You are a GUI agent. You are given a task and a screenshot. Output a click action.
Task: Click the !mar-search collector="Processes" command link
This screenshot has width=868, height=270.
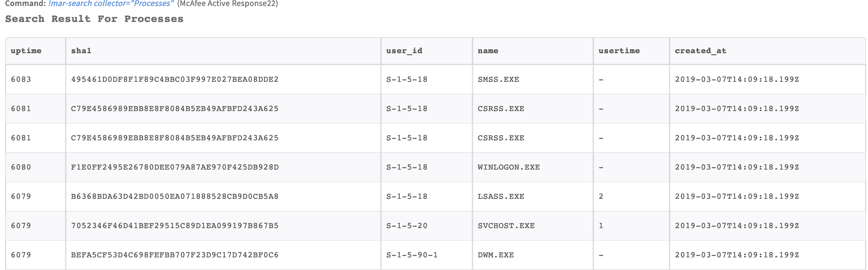pyautogui.click(x=111, y=4)
